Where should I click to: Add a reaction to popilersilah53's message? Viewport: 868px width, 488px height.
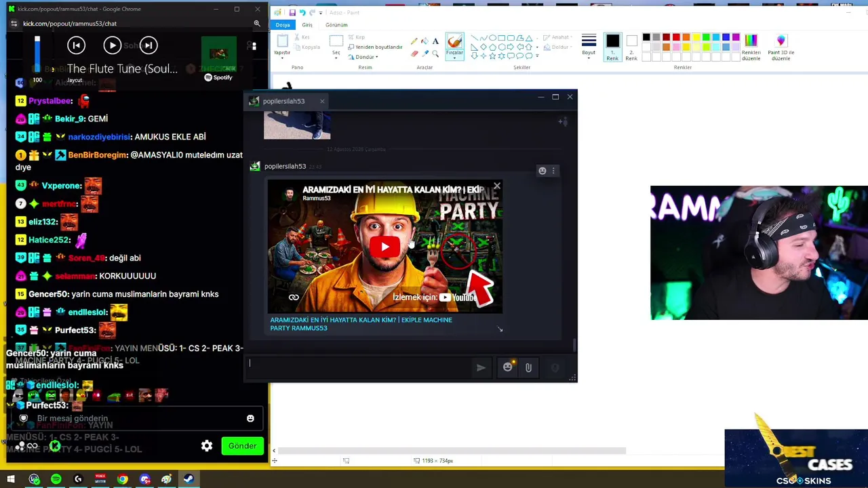pos(542,171)
